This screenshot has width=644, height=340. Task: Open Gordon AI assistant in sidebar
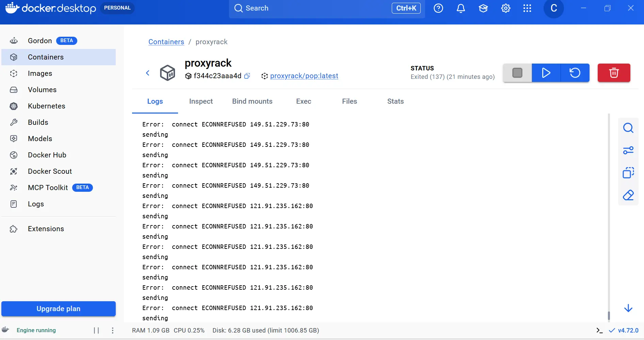pos(59,41)
